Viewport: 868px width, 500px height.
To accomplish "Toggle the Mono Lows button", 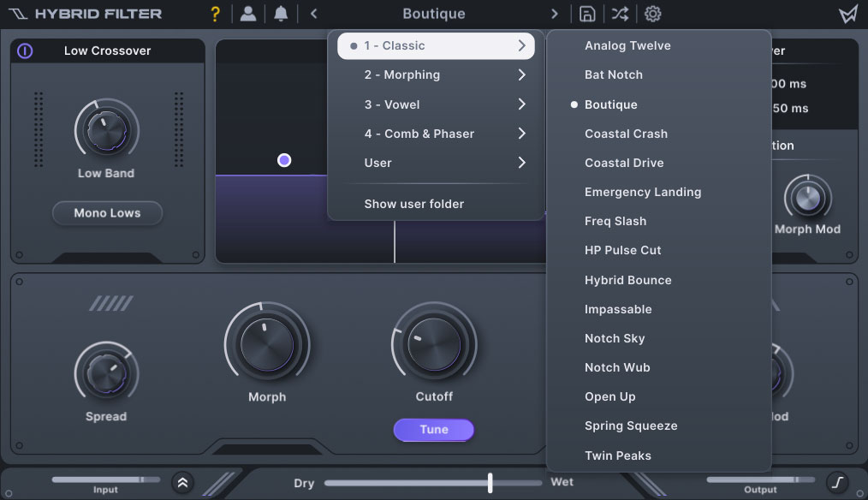I will [x=107, y=213].
